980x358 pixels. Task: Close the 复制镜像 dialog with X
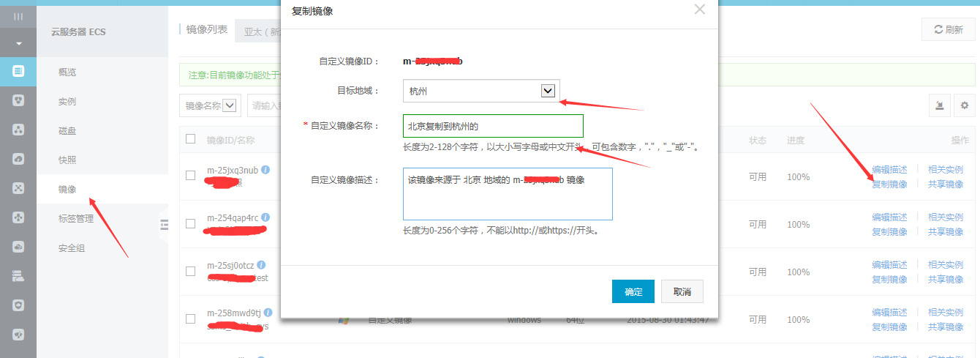(700, 10)
